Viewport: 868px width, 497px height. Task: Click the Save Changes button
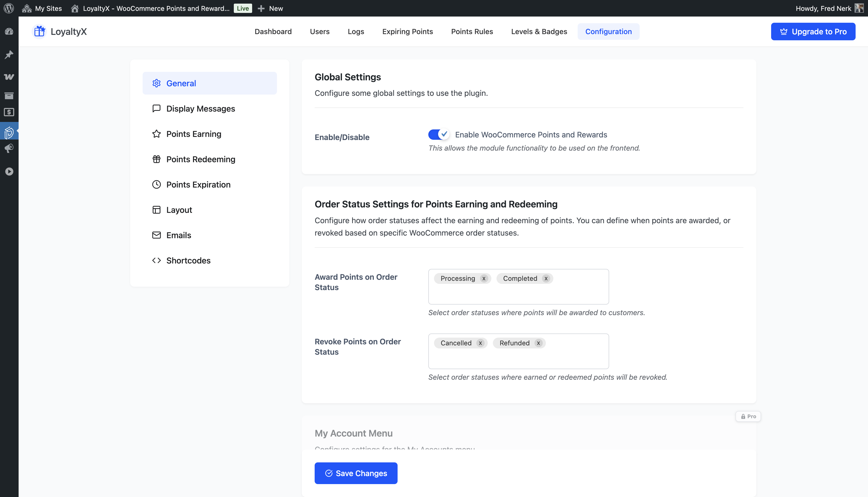point(356,473)
